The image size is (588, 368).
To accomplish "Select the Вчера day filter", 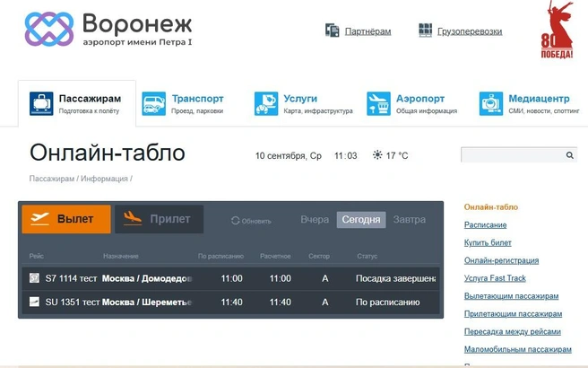I will click(x=315, y=220).
